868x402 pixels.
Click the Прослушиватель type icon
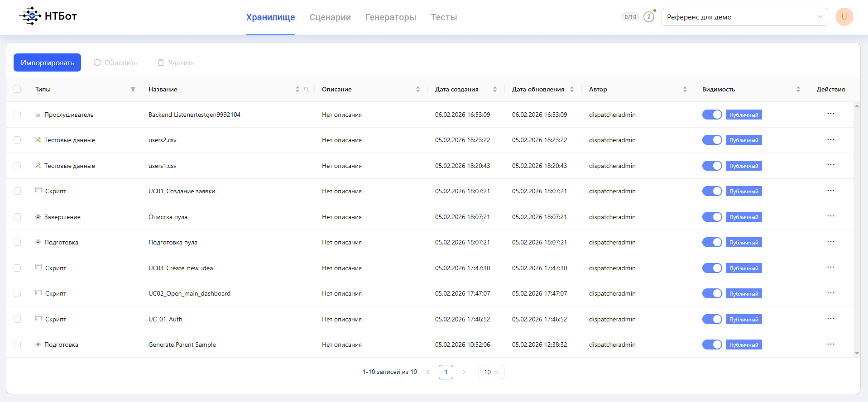[x=38, y=115]
